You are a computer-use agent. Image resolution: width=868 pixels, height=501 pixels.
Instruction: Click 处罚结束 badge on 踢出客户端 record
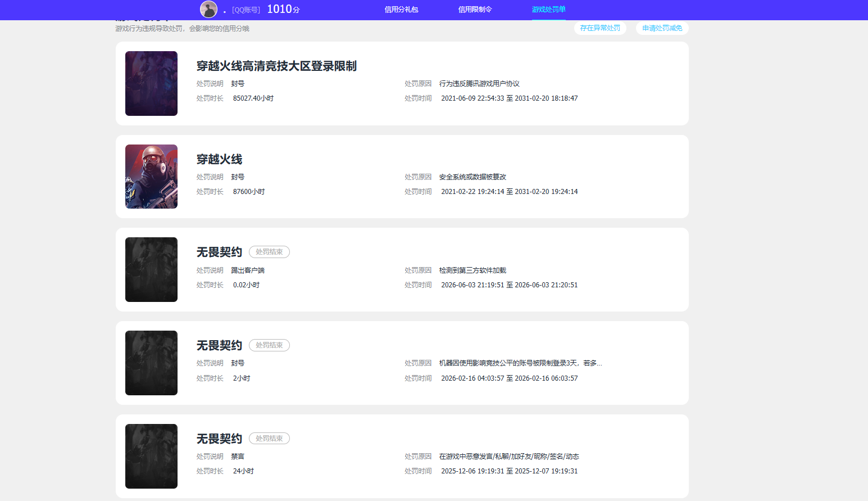click(269, 252)
